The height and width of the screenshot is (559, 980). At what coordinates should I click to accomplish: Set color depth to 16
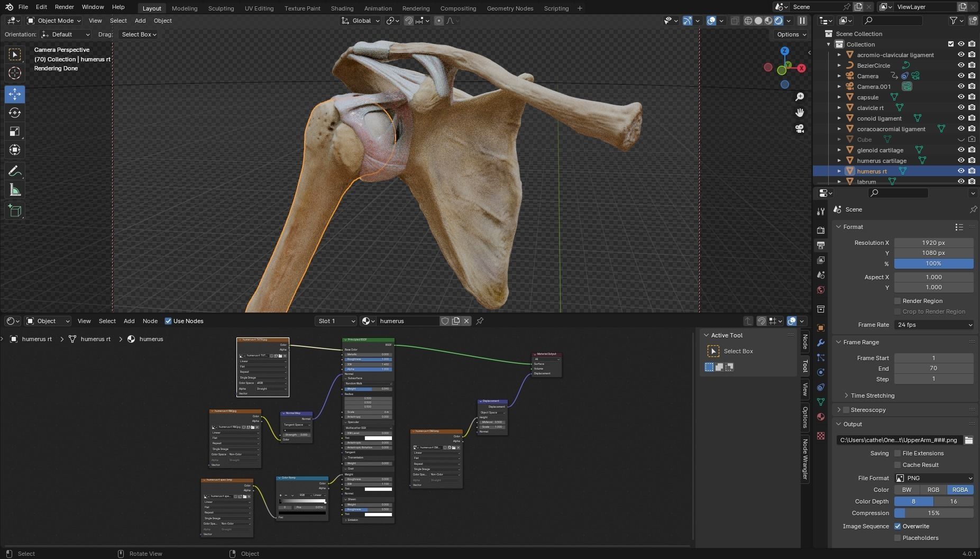coord(953,501)
